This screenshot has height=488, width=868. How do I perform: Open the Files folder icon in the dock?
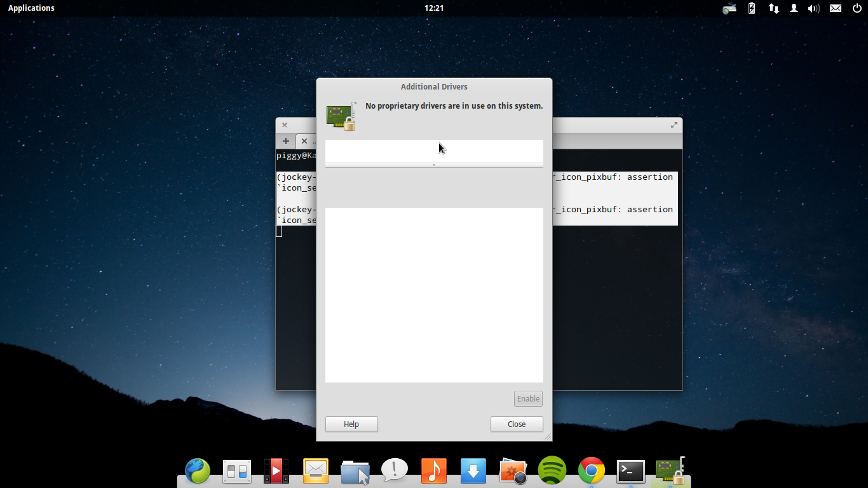355,471
